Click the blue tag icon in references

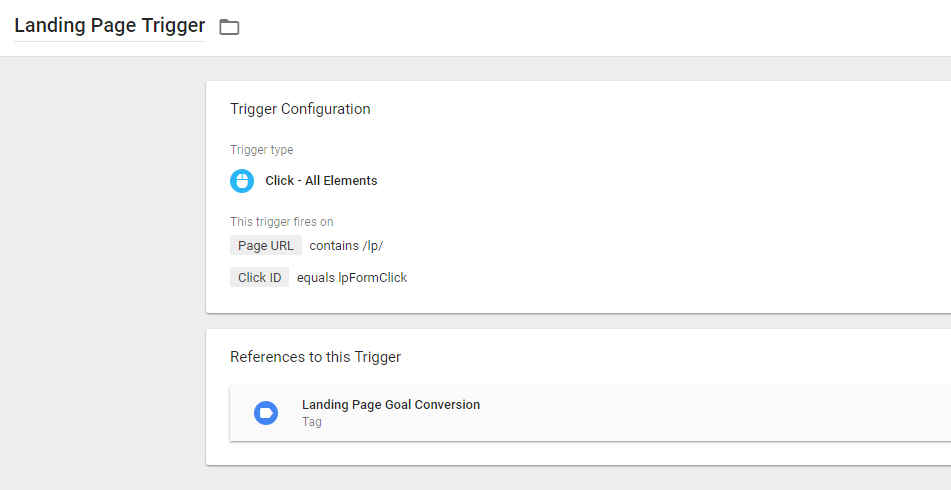(x=266, y=413)
